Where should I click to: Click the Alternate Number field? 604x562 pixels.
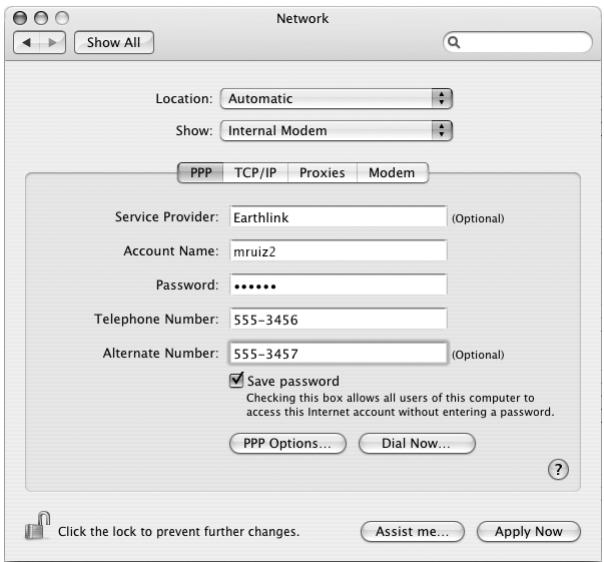click(x=338, y=353)
